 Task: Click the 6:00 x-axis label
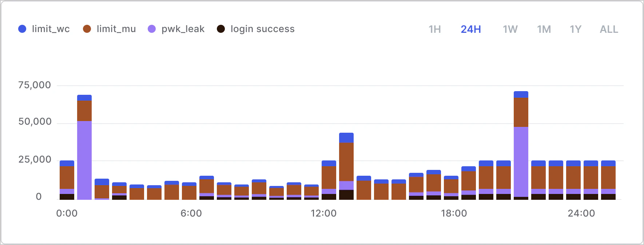pos(191,213)
